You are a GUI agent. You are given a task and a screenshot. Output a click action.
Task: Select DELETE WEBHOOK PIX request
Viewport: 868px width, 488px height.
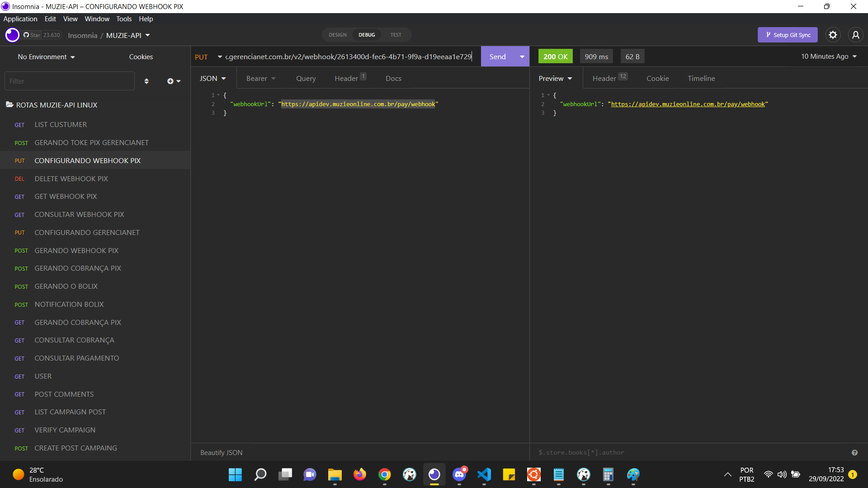point(95,178)
